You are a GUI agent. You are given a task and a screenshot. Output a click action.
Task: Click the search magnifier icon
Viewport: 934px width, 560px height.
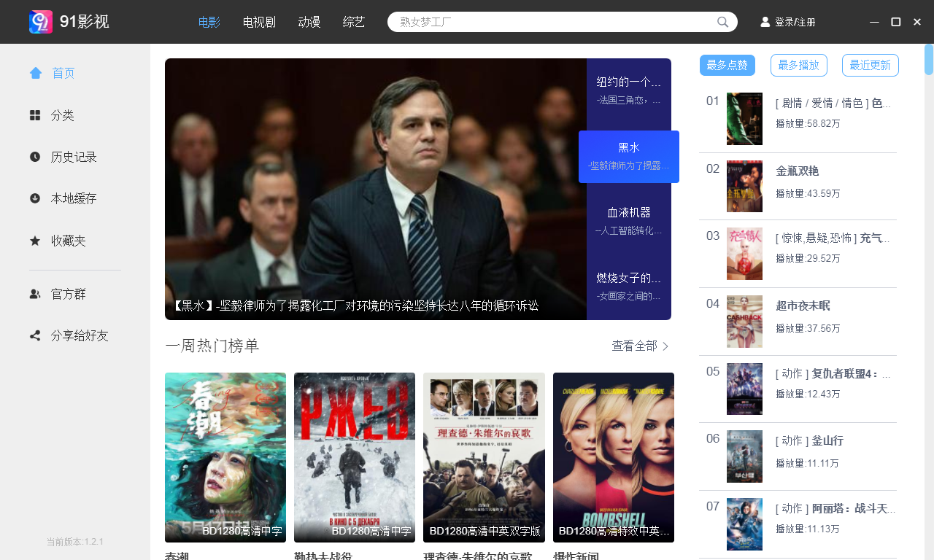tap(723, 22)
